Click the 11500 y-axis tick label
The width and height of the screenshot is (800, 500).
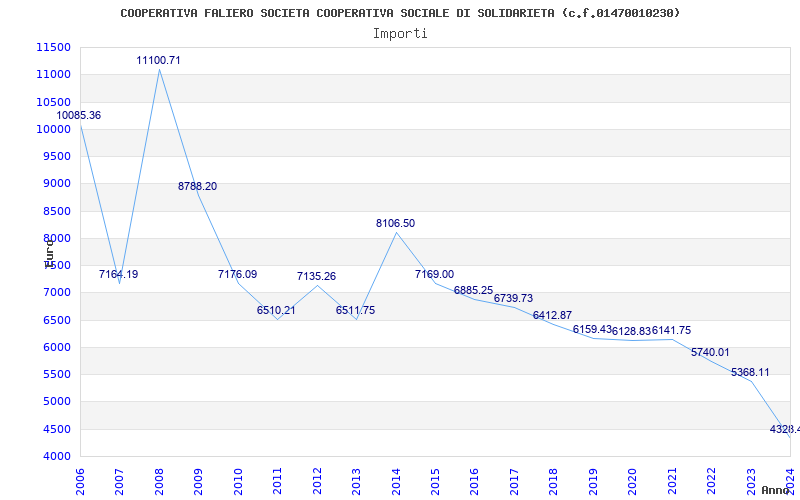[x=54, y=47]
